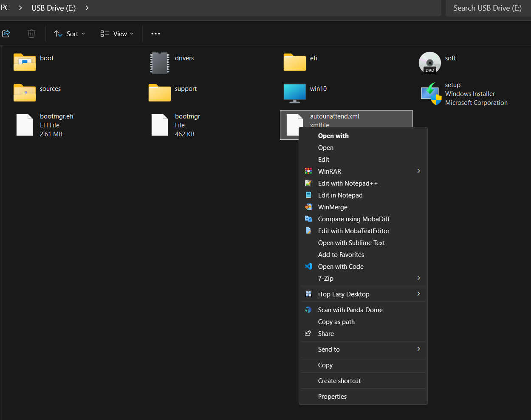Click the chevron after USB Drive (E:)
531x420 pixels.
coord(87,8)
